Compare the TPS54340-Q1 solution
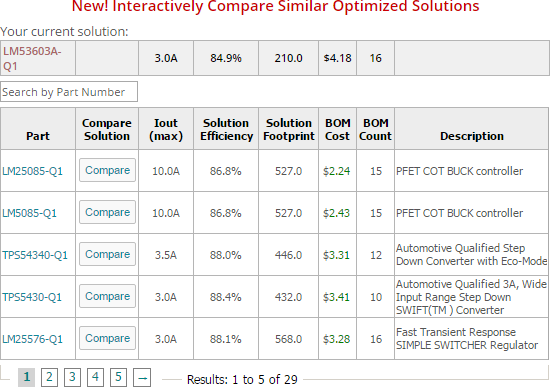This screenshot has width=551, height=387. click(x=108, y=254)
